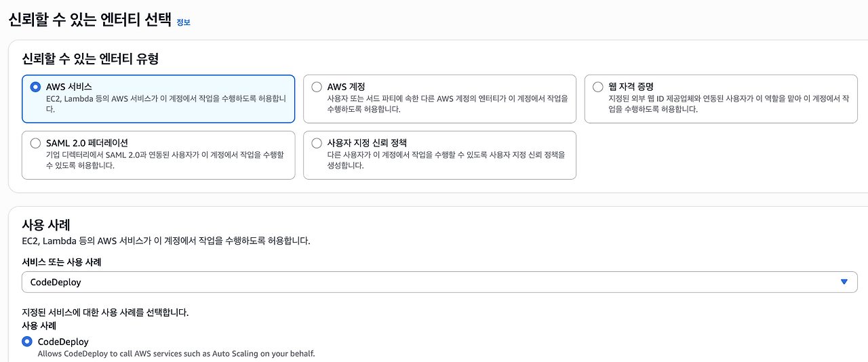The height and width of the screenshot is (362, 868).
Task: Open the 서비스 또는 사용 사례 dropdown
Action: click(x=439, y=282)
